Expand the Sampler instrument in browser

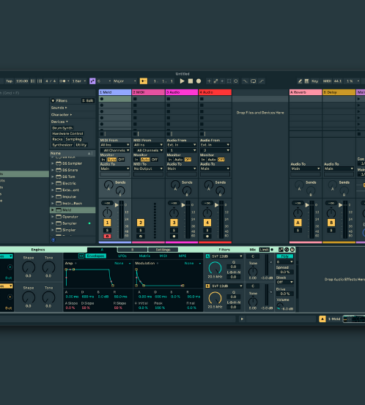[52, 223]
